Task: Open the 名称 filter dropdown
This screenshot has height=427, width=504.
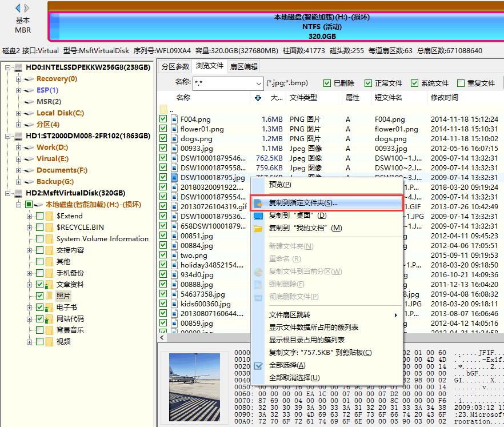Action: pos(258,83)
